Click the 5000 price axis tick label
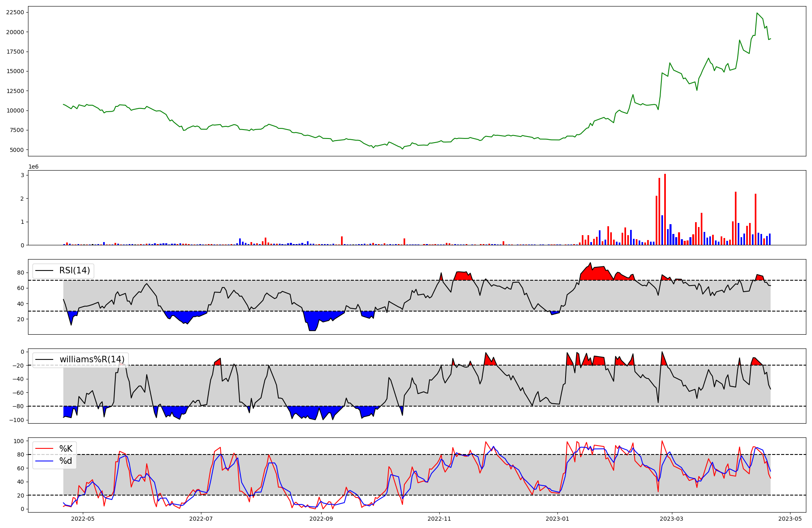Viewport: 812px width, 528px height. tap(17, 150)
